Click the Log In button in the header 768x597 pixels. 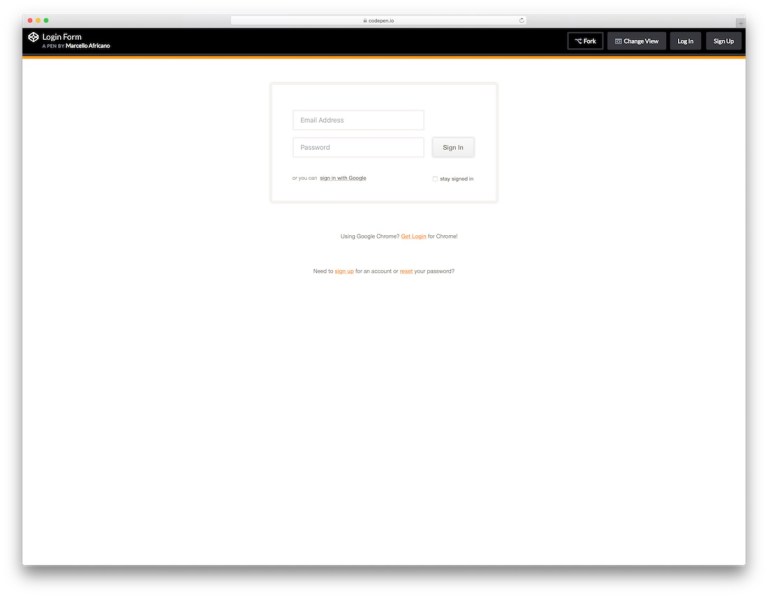[685, 41]
